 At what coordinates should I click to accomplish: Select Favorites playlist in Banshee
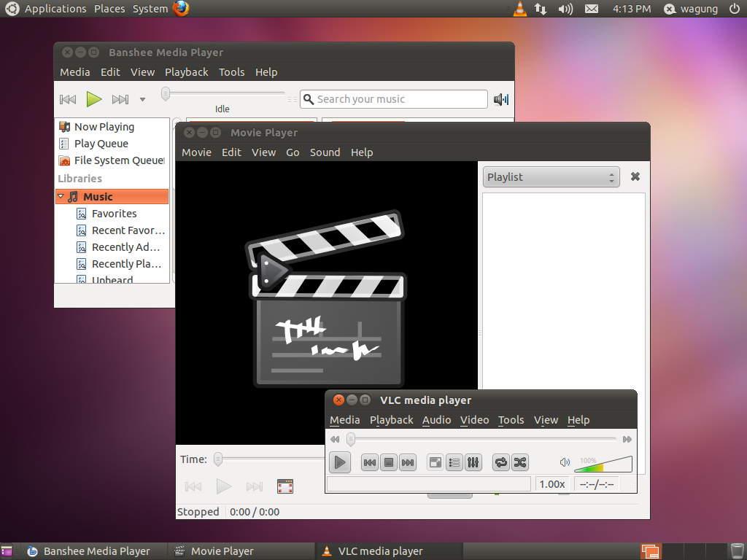(115, 214)
